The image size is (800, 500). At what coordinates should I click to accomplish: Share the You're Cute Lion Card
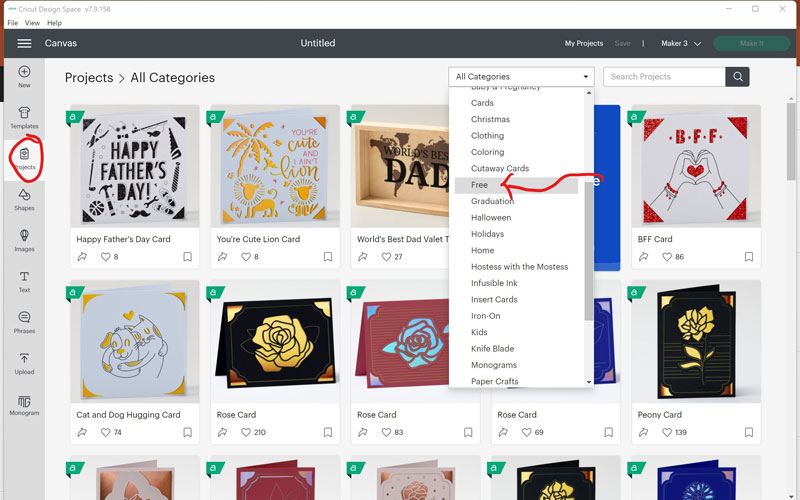[222, 257]
